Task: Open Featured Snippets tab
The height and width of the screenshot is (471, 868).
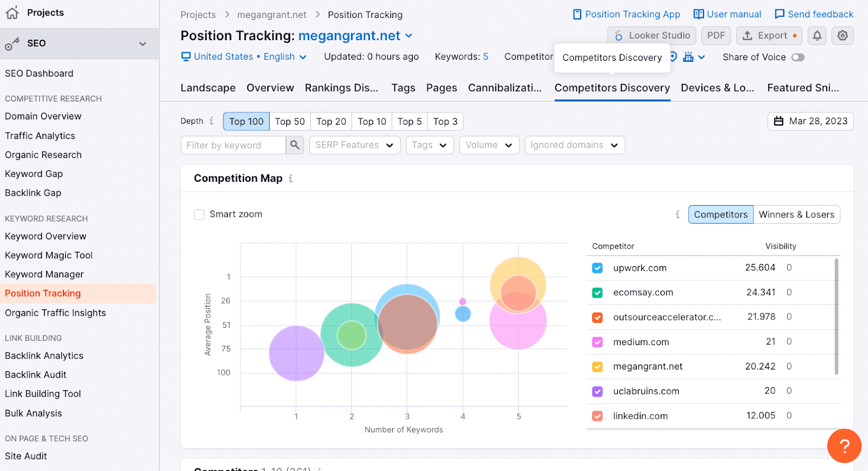Action: tap(803, 88)
